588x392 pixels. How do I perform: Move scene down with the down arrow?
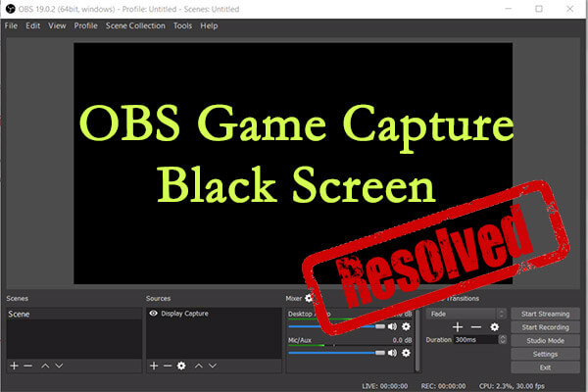click(59, 366)
